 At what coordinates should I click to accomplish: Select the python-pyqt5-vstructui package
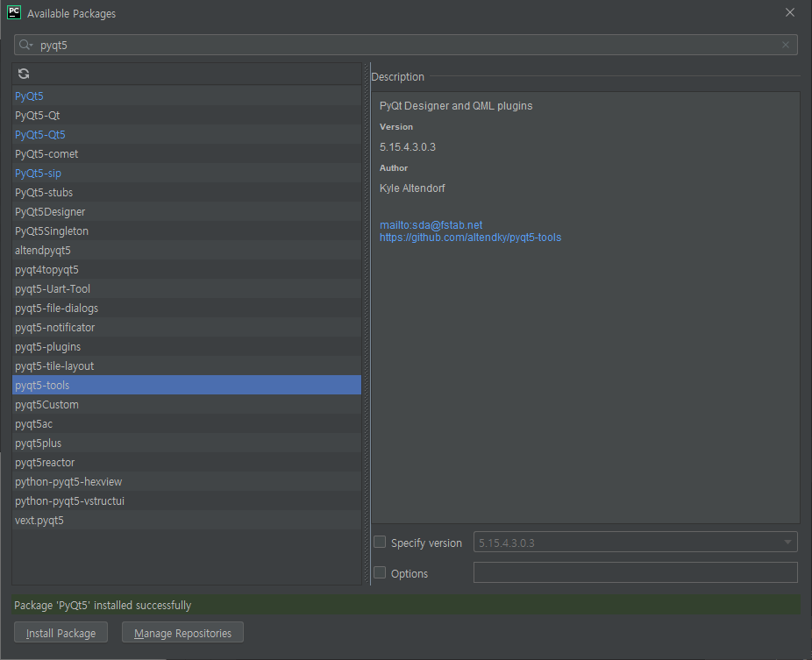(187, 501)
